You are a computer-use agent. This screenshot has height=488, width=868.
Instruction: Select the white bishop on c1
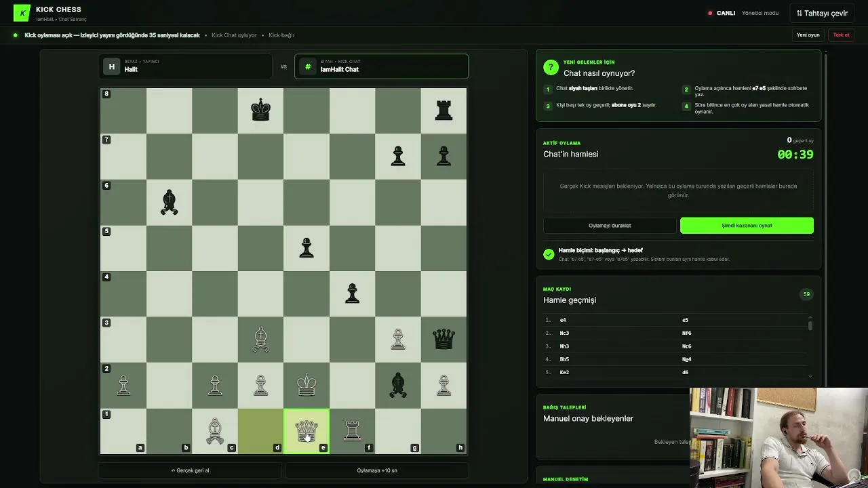pos(214,431)
